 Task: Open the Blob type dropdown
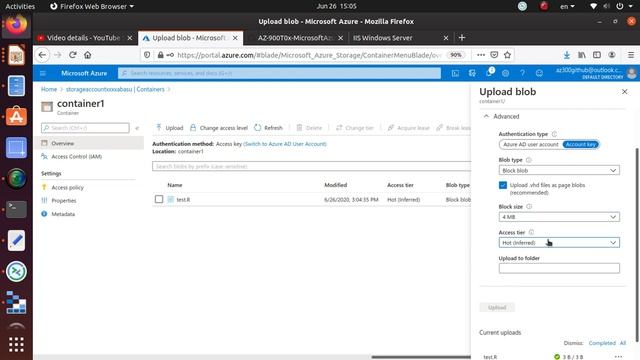[559, 170]
